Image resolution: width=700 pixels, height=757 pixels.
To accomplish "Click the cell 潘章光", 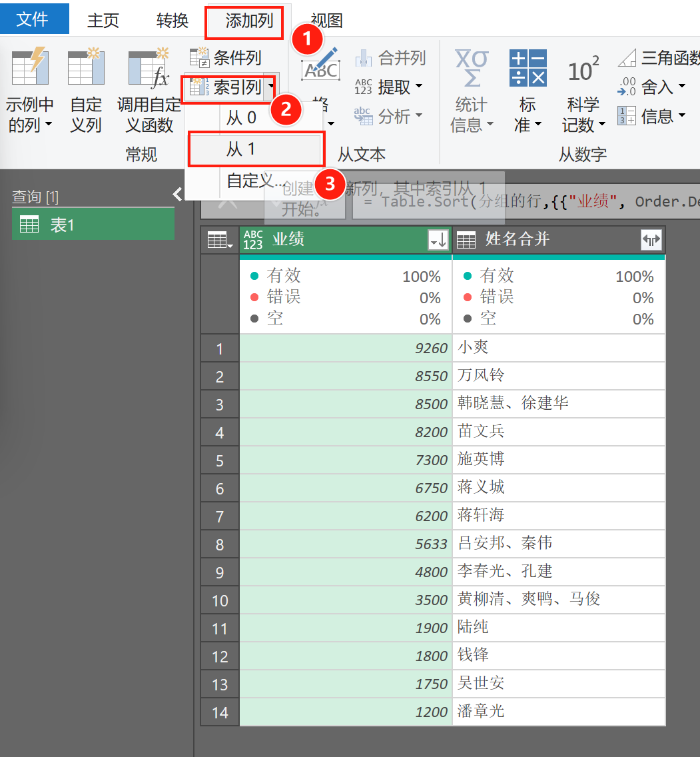I will [559, 712].
